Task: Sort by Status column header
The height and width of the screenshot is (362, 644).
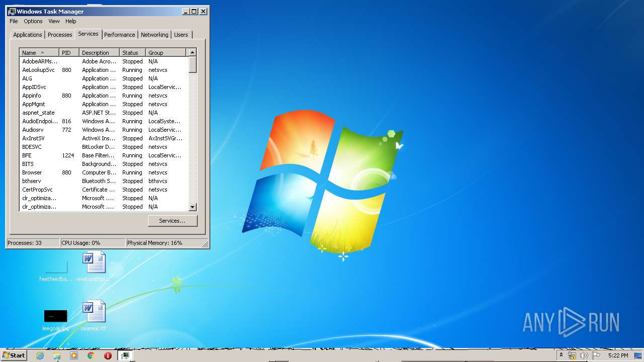Action: tap(133, 53)
